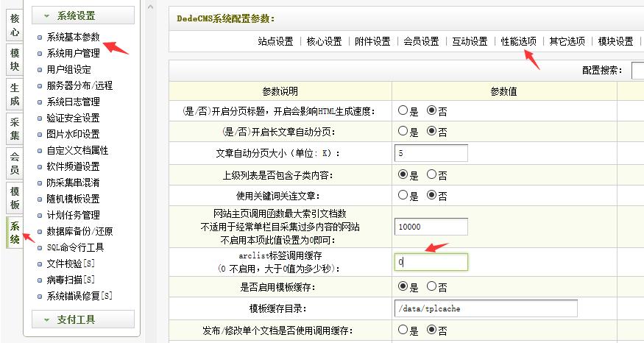The image size is (644, 343).
Task: Switch to the 站点设置 config tab
Action: pyautogui.click(x=275, y=41)
